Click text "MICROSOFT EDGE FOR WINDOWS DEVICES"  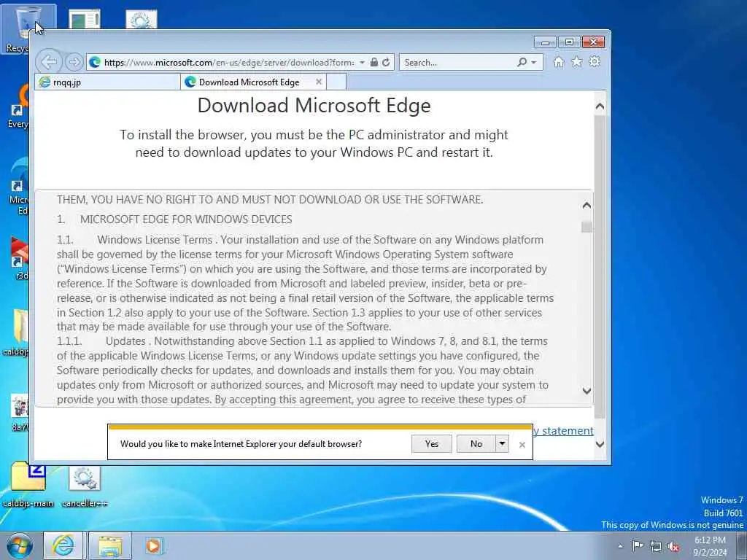click(186, 219)
